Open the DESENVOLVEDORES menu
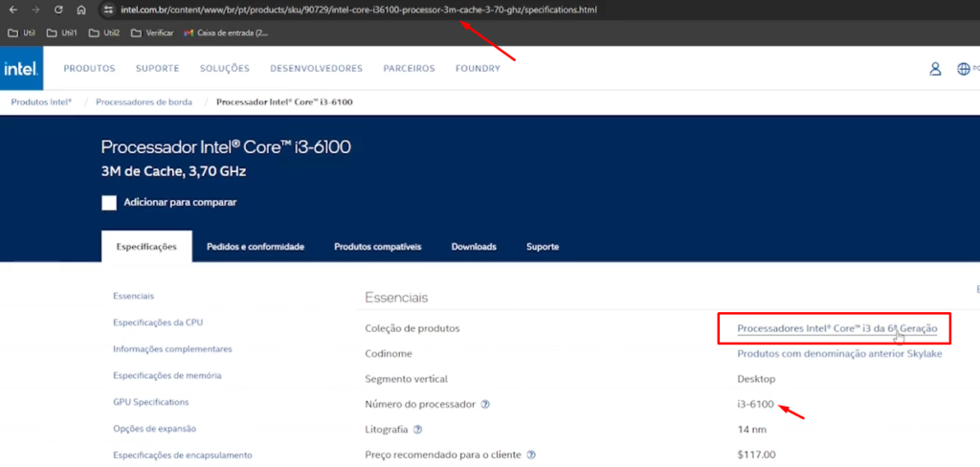 pyautogui.click(x=316, y=69)
